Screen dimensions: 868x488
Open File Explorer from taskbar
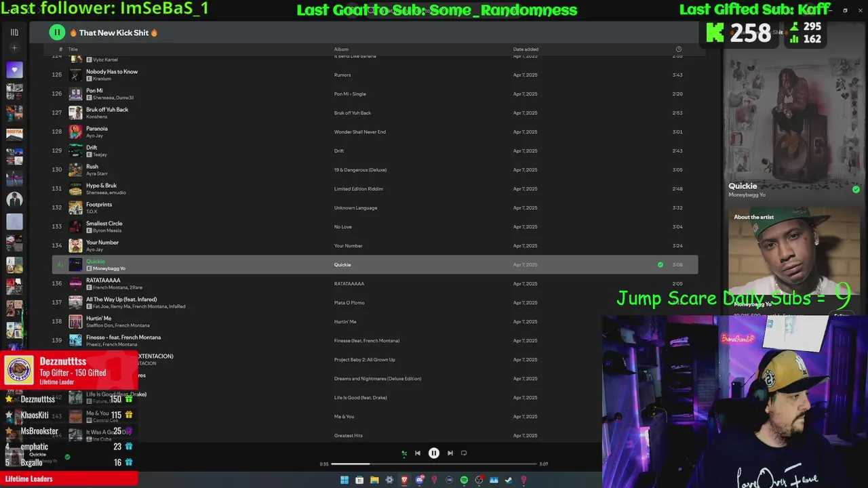pyautogui.click(x=374, y=480)
